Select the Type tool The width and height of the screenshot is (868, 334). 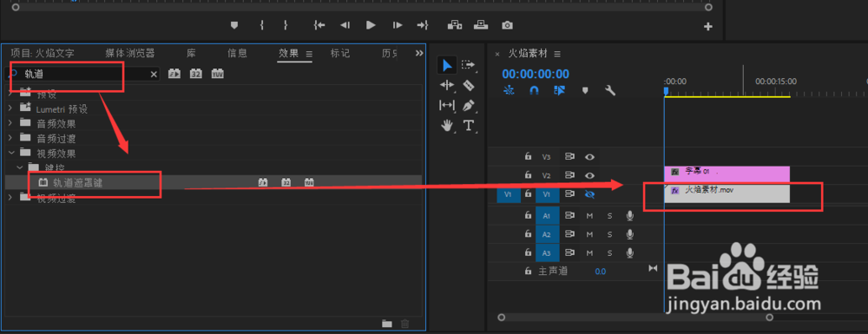coord(469,126)
